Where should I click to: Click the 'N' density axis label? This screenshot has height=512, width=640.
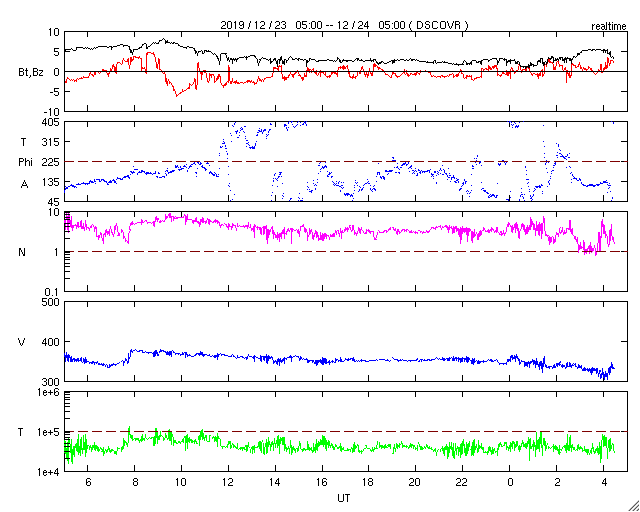tap(22, 252)
